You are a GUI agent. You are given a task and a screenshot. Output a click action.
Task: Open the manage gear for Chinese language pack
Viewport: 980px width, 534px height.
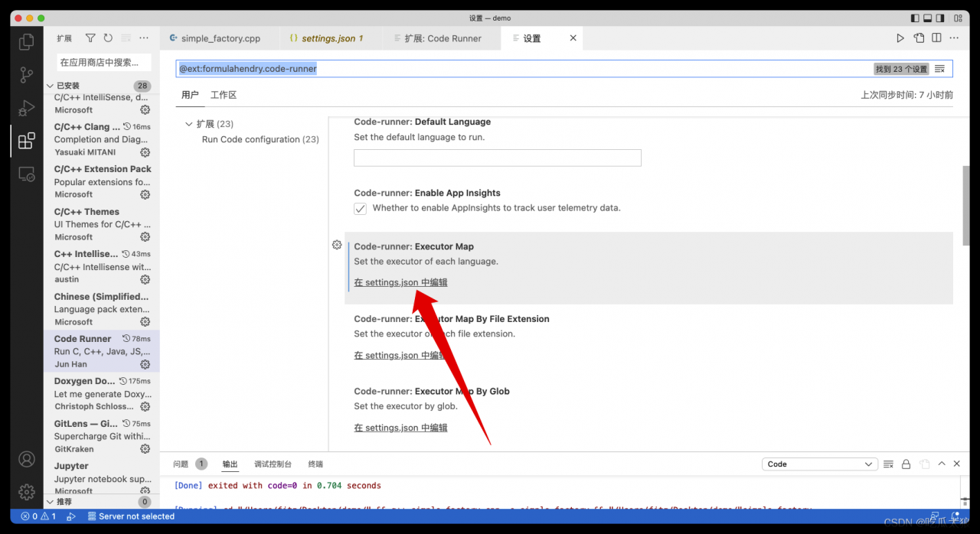pos(145,322)
